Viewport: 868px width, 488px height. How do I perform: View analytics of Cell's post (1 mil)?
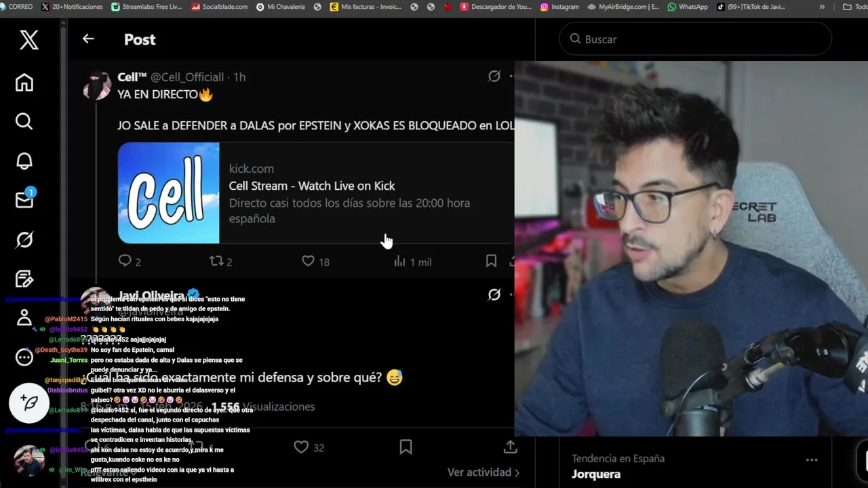coord(412,261)
